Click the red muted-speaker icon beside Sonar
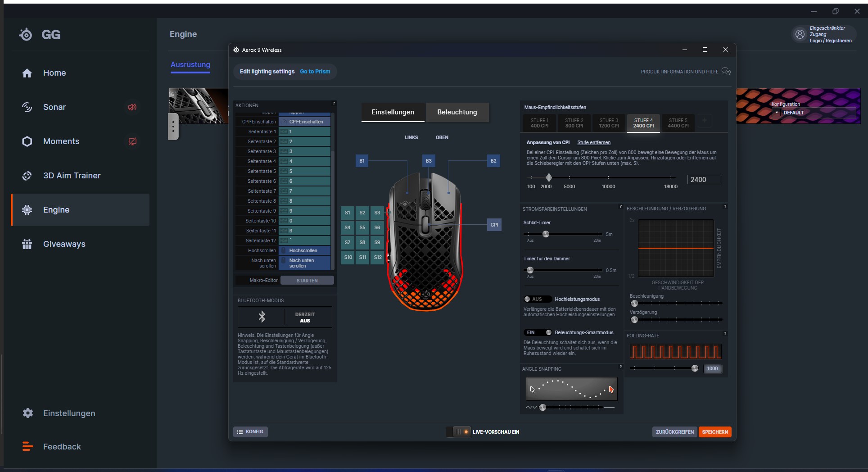The height and width of the screenshot is (472, 868). coord(132,107)
